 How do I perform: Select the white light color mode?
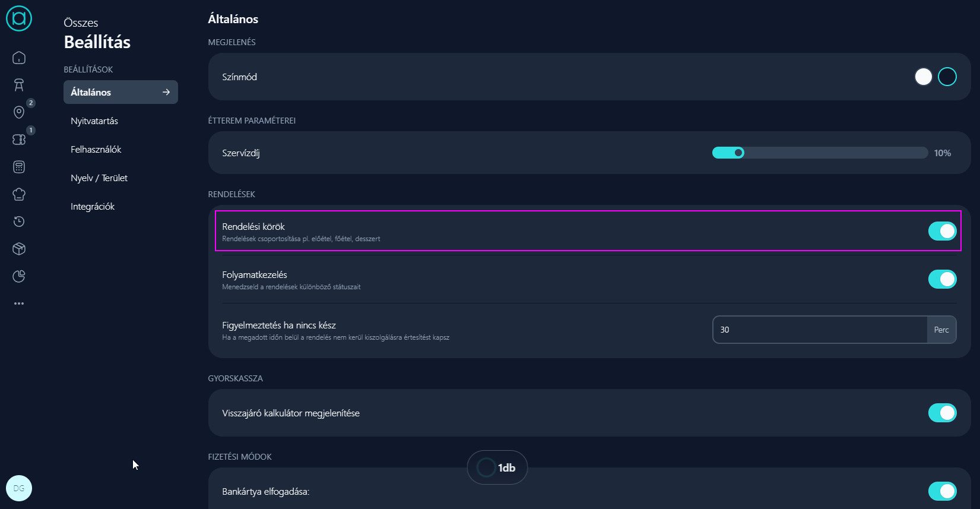(923, 77)
